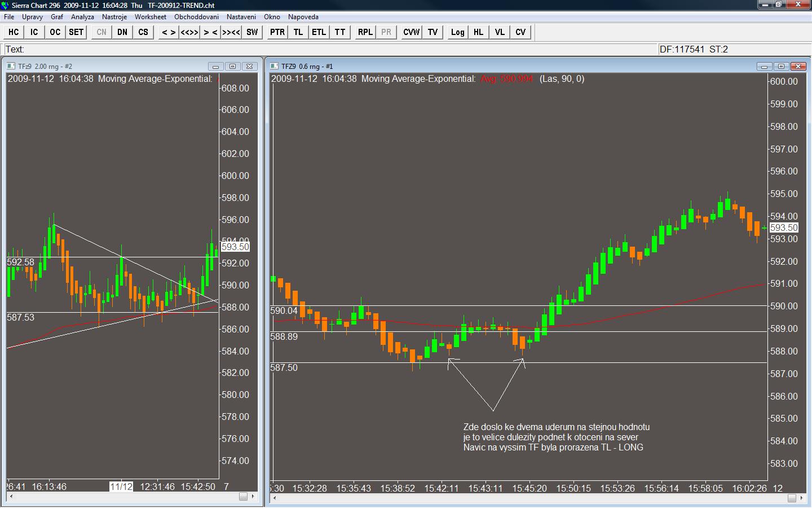The width and height of the screenshot is (812, 508).
Task: Activate the OC toolbar button
Action: tap(55, 32)
